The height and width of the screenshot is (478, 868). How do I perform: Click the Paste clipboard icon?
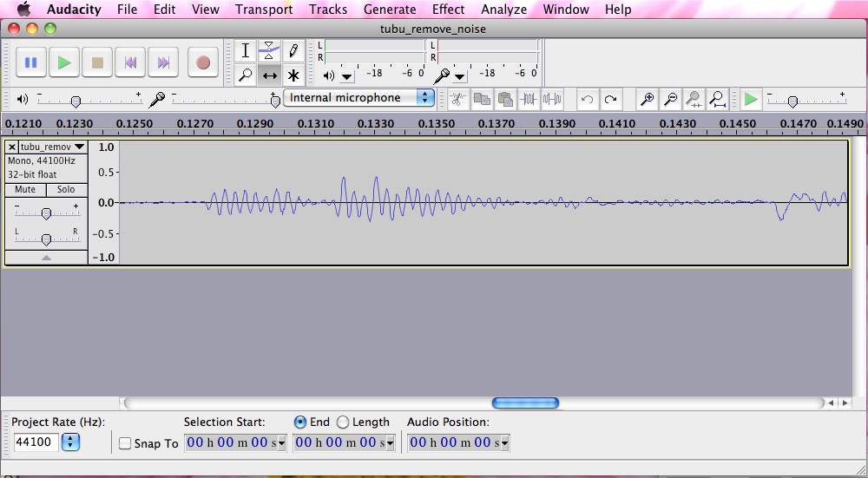(505, 99)
